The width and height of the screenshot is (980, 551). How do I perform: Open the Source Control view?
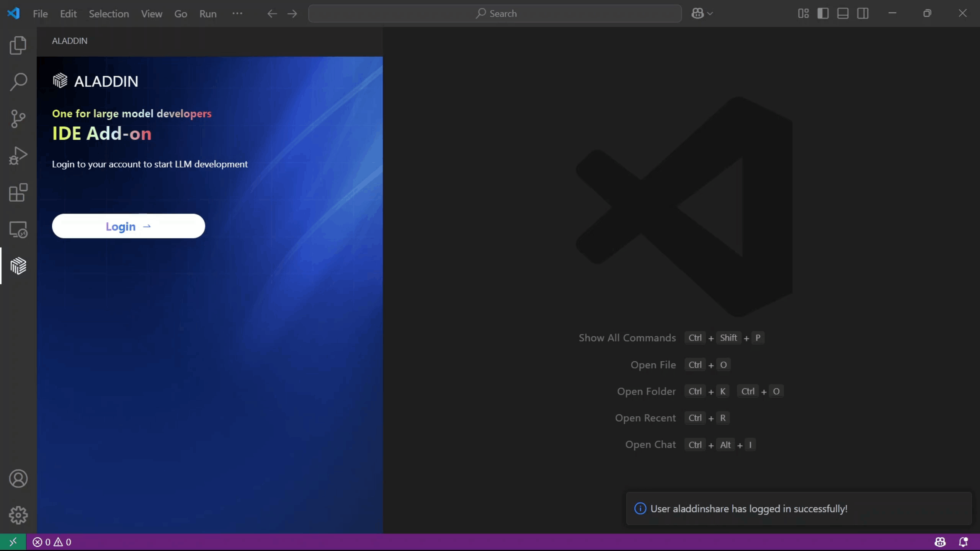pyautogui.click(x=18, y=119)
